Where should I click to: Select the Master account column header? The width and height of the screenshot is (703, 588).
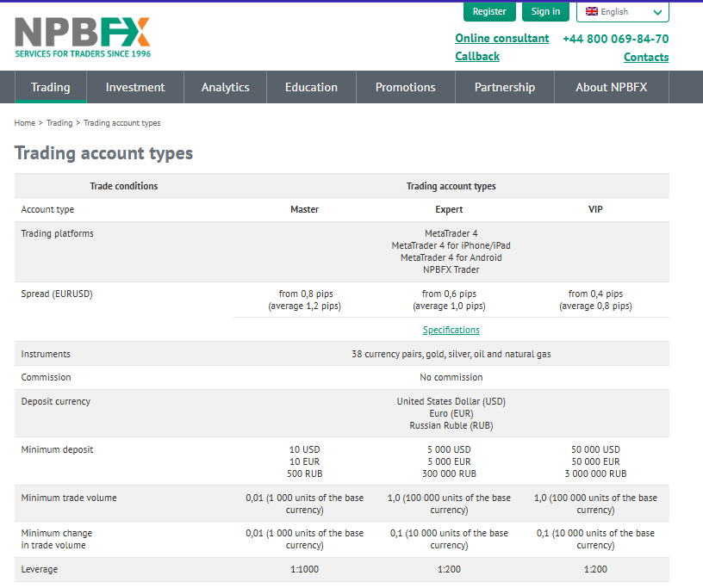click(x=304, y=209)
